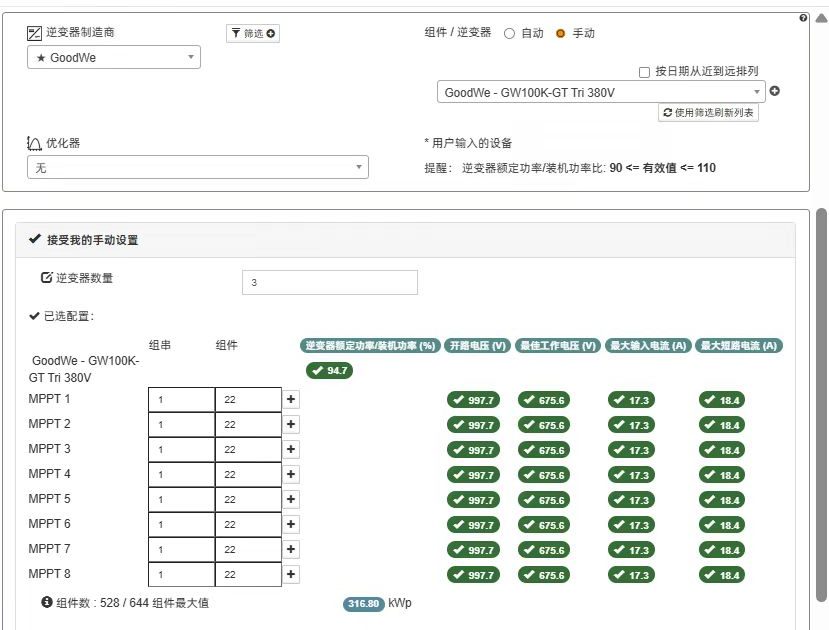Viewport: 829px width, 630px height.
Task: Enable 按日期从近到远排列 checkbox
Action: tap(644, 72)
